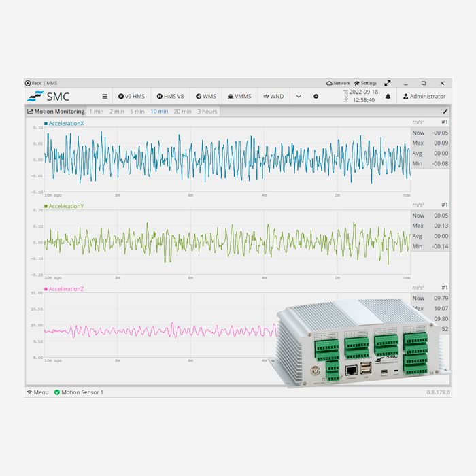Expand the module list chevron
The image size is (476, 476).
(x=299, y=97)
